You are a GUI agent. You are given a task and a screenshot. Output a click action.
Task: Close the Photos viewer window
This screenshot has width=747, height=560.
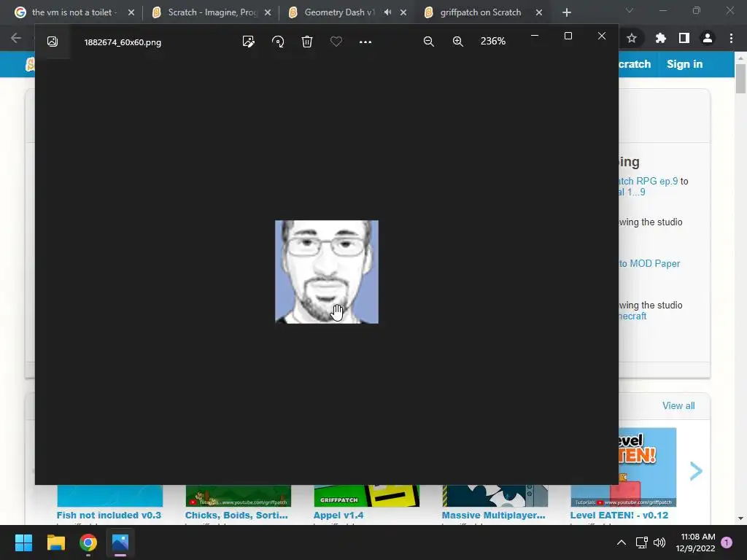(x=602, y=36)
